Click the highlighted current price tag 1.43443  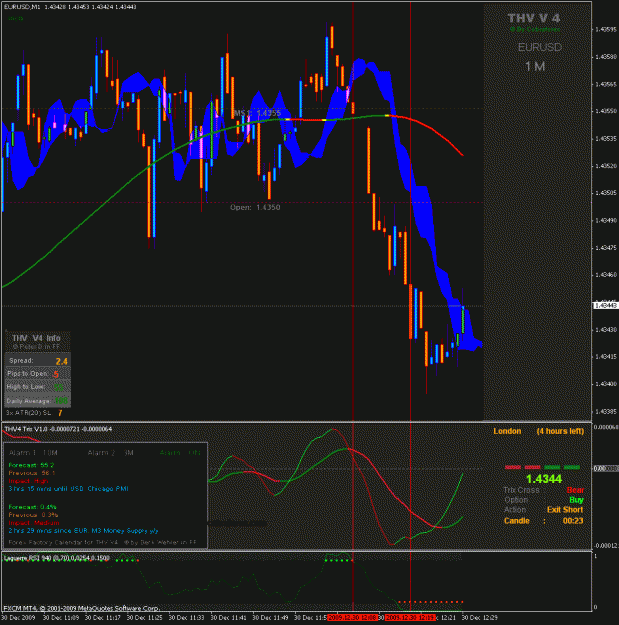[606, 306]
